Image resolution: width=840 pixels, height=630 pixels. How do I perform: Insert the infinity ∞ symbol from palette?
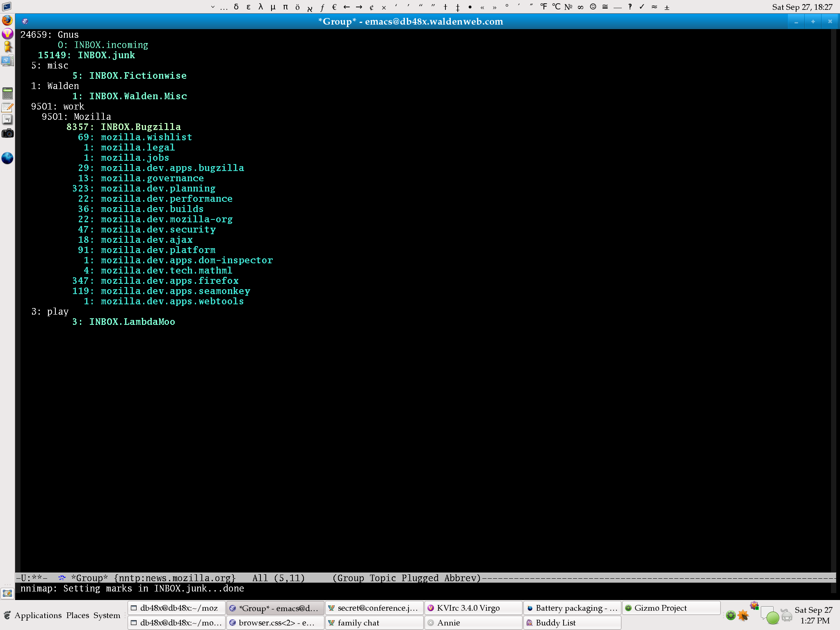click(580, 7)
